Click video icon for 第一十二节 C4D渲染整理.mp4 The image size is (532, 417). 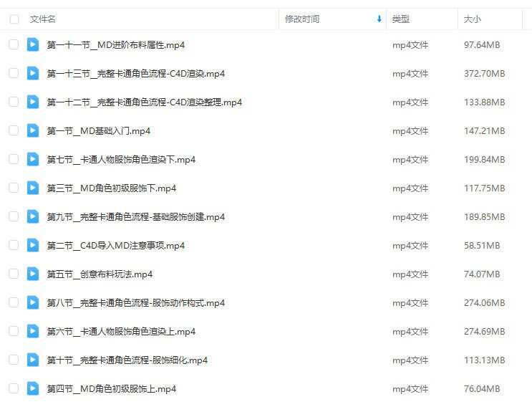33,102
